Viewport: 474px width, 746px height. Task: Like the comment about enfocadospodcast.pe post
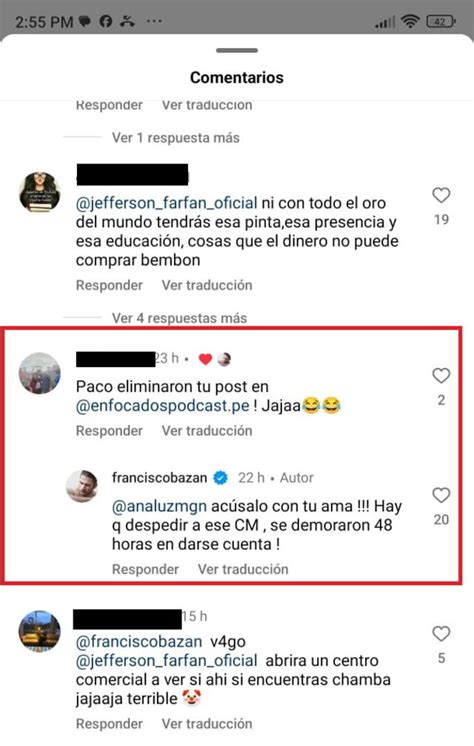[441, 375]
